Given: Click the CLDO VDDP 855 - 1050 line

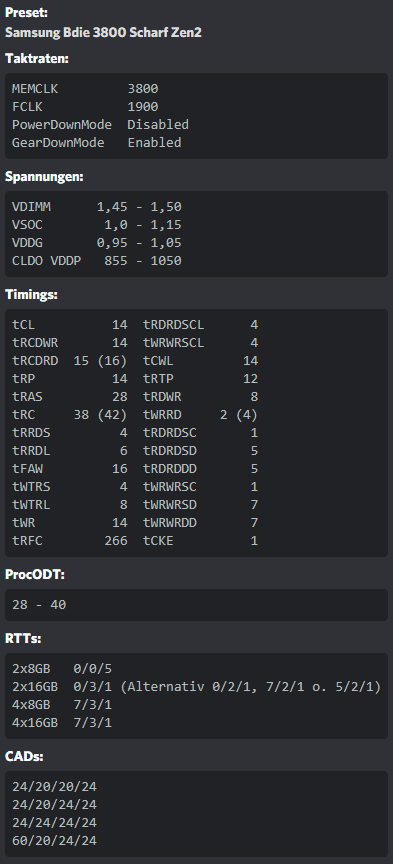Looking at the screenshot, I should click(x=96, y=260).
